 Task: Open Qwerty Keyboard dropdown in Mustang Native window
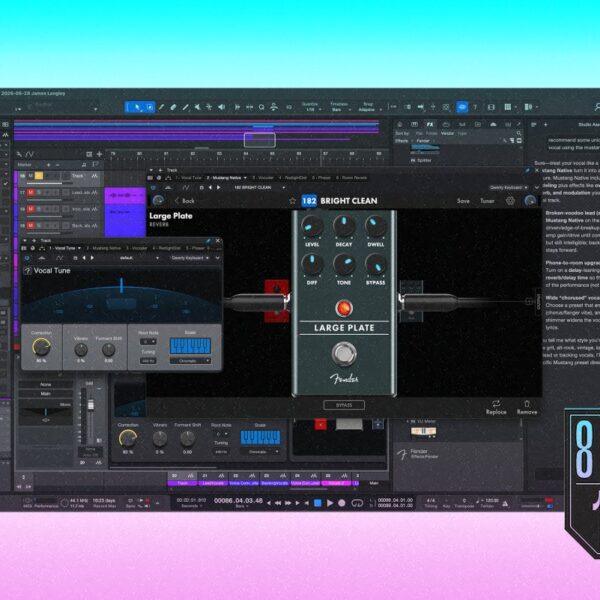click(509, 188)
